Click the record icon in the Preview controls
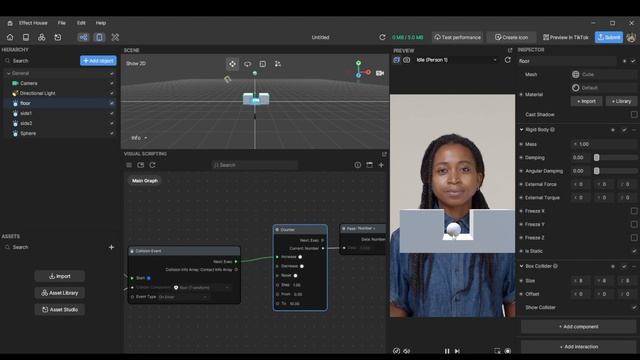Image resolution: width=640 pixels, height=360 pixels. [507, 351]
